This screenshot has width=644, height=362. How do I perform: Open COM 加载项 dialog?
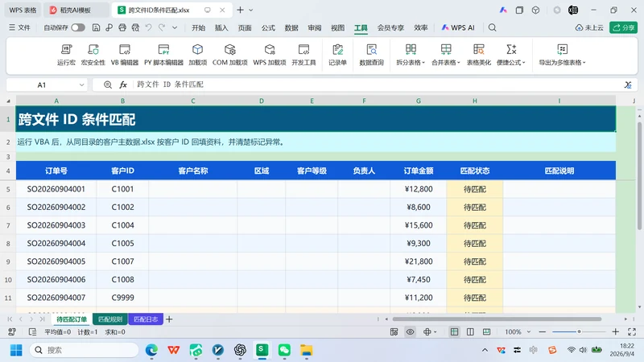point(229,55)
